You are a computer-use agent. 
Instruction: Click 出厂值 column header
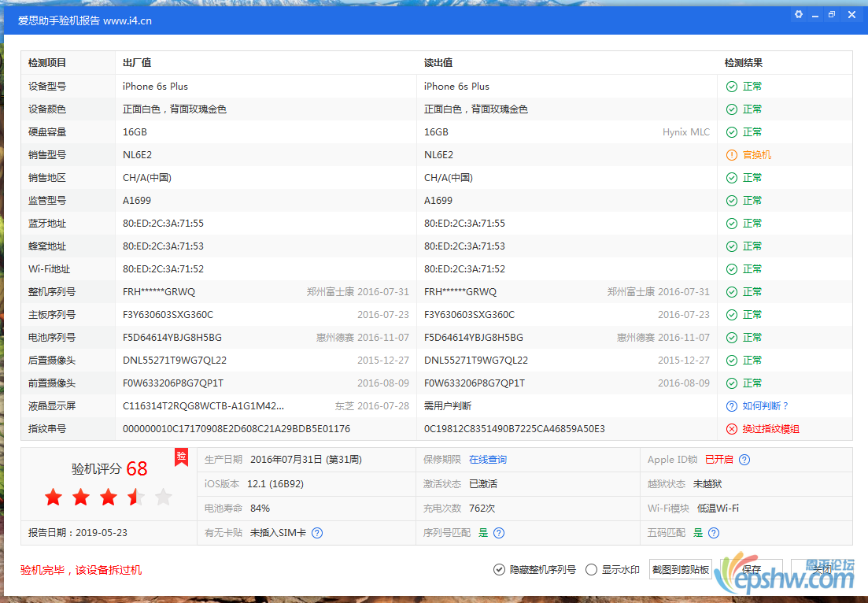(x=137, y=63)
